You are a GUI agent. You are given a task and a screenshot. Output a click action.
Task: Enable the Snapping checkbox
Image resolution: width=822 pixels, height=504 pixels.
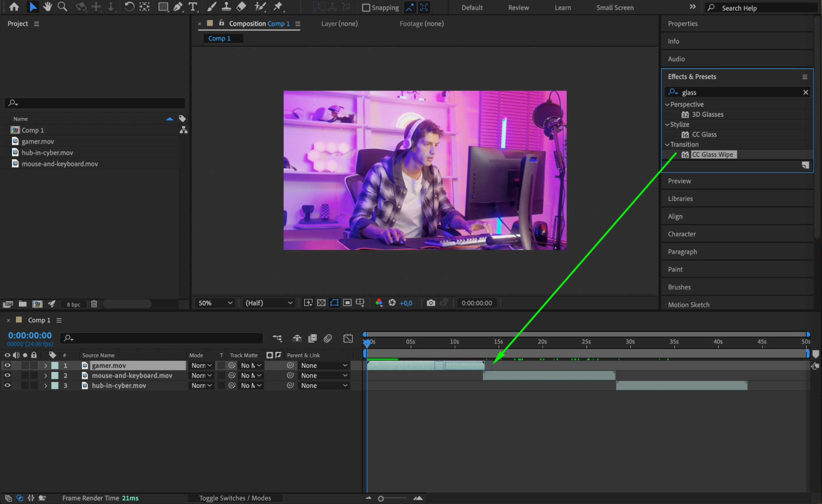366,7
